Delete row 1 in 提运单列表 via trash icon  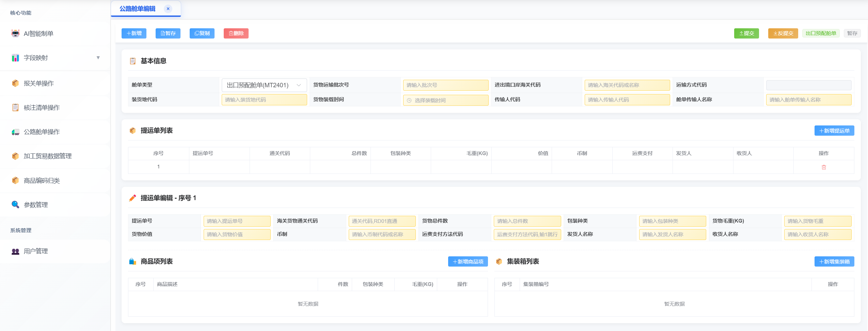coord(824,167)
